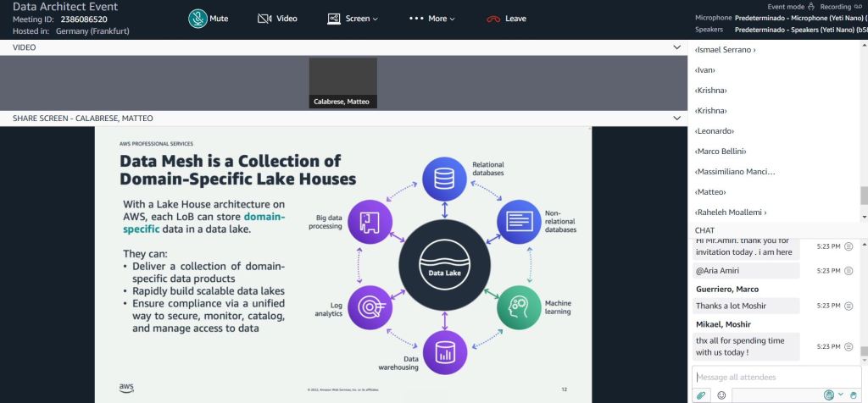Open the emoji picker in chat
868x403 pixels.
(721, 395)
